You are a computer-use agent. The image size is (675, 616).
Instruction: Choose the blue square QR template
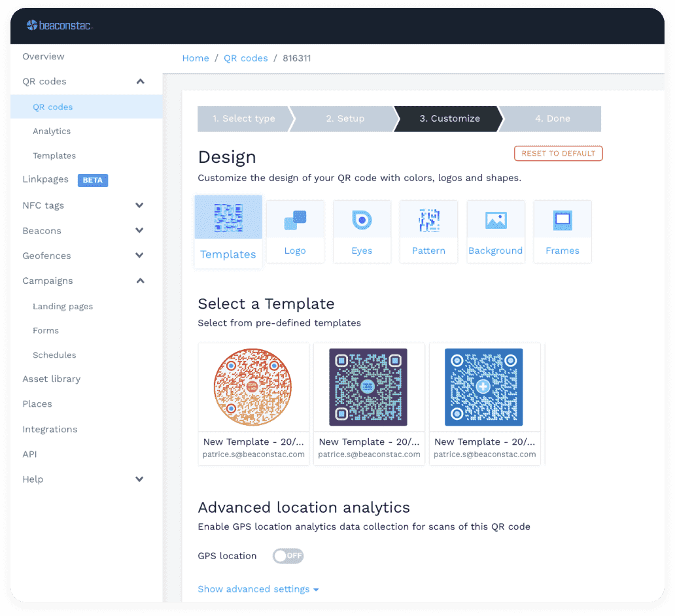[484, 387]
